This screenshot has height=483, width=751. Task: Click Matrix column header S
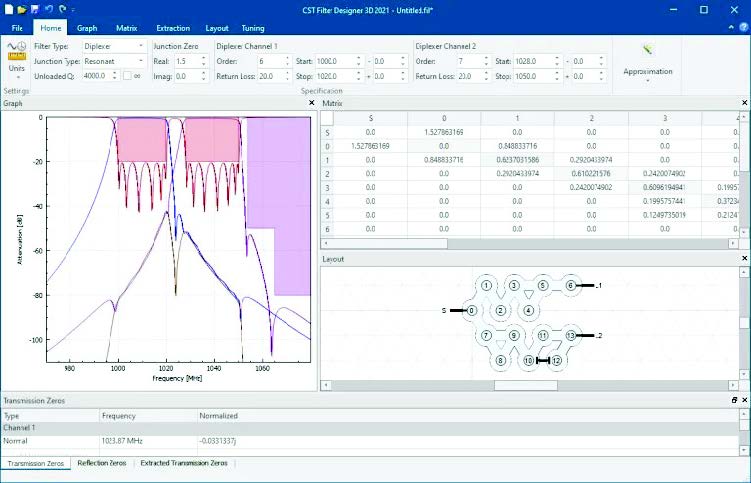point(371,118)
